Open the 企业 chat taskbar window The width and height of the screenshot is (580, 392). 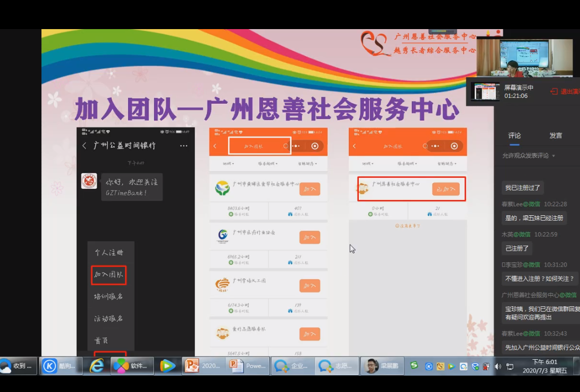[x=292, y=366]
